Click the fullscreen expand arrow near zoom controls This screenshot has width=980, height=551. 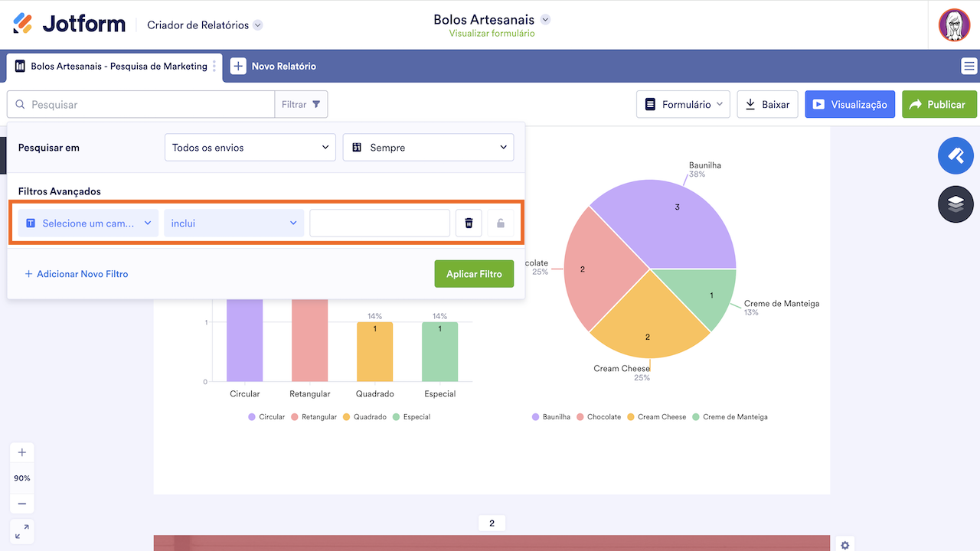click(x=21, y=530)
